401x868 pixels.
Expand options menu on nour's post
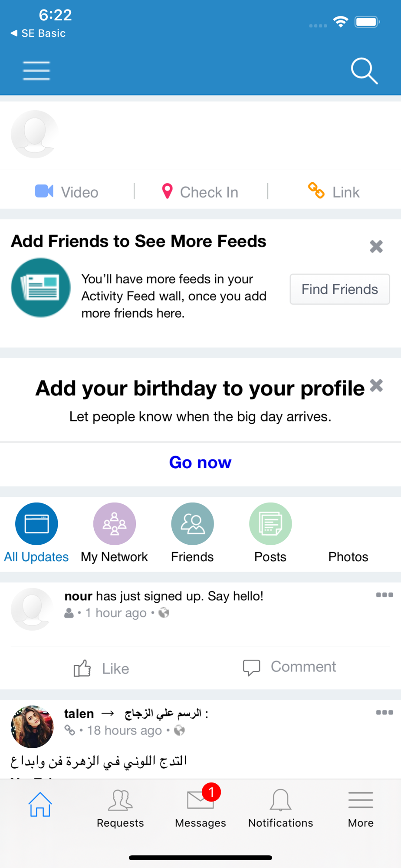[x=385, y=595]
